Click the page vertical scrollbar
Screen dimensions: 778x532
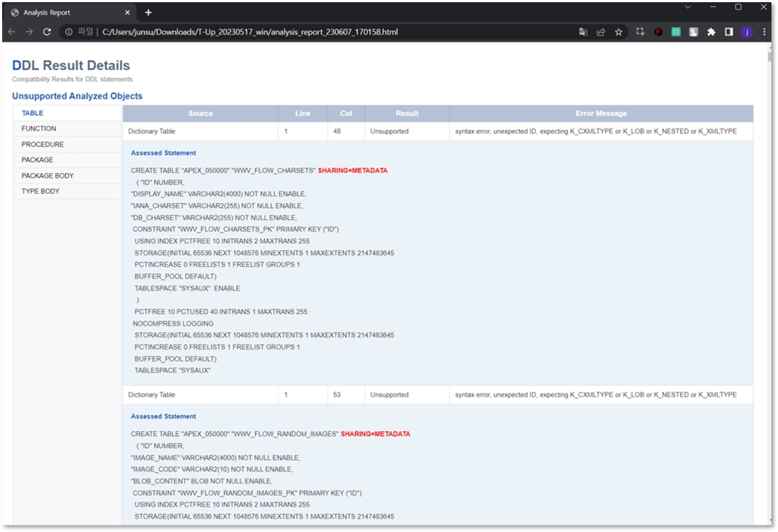(769, 220)
